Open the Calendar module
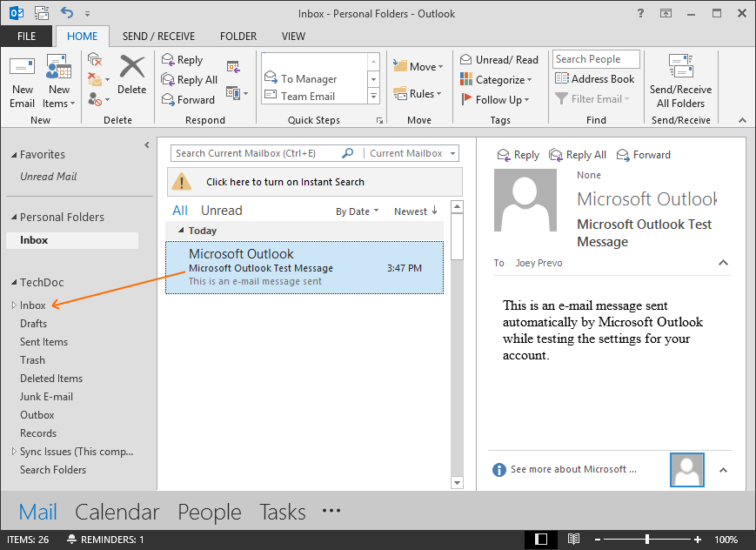This screenshot has width=756, height=550. tap(117, 512)
